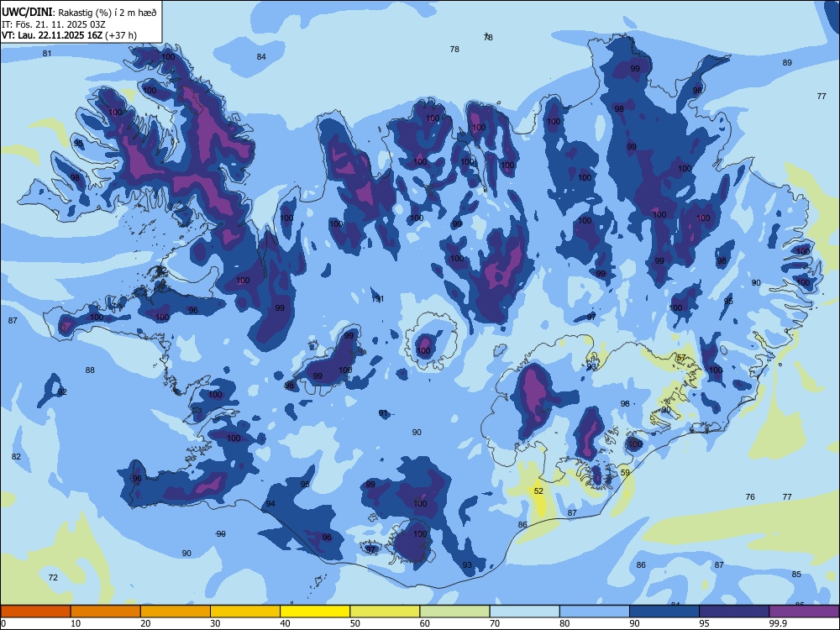The width and height of the screenshot is (840, 630).
Task: Click the 'UWC/DINI: Rakastig (%) í 2 m hæð' title
Action: pos(79,13)
